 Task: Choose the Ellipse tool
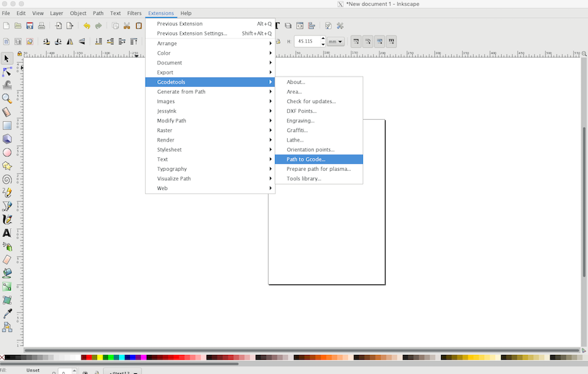[7, 152]
